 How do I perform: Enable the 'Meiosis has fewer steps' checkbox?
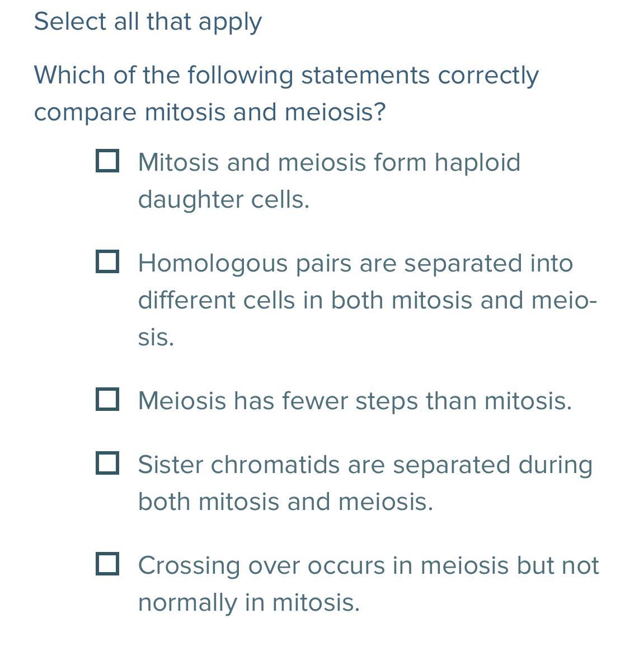coord(107,399)
